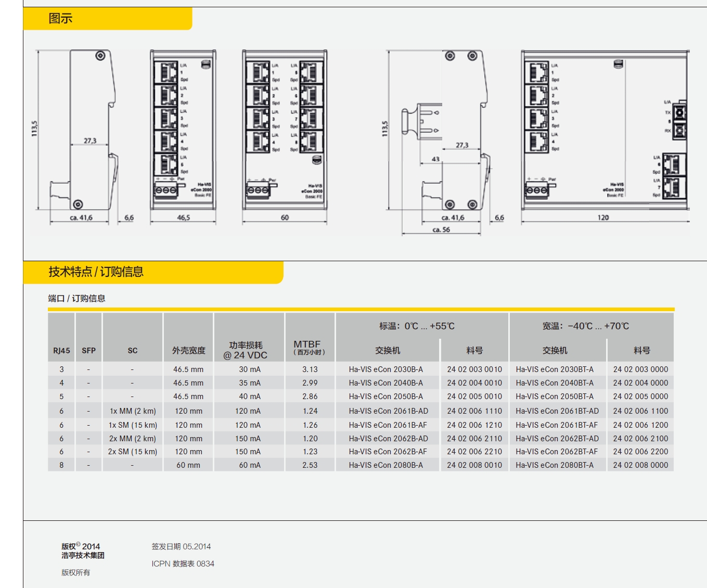Click the 签发日期 05.2014 footer text

click(x=181, y=546)
